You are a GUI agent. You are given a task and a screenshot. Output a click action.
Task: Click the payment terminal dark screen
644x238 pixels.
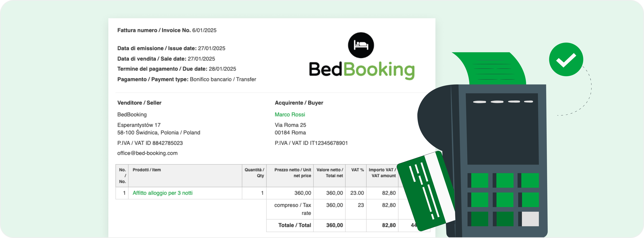[502, 129]
